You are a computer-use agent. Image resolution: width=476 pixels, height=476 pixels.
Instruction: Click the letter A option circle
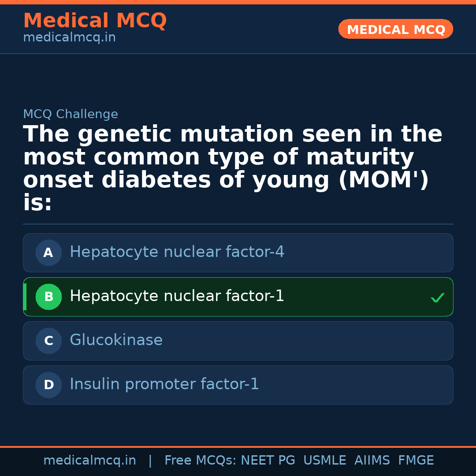coord(48,253)
